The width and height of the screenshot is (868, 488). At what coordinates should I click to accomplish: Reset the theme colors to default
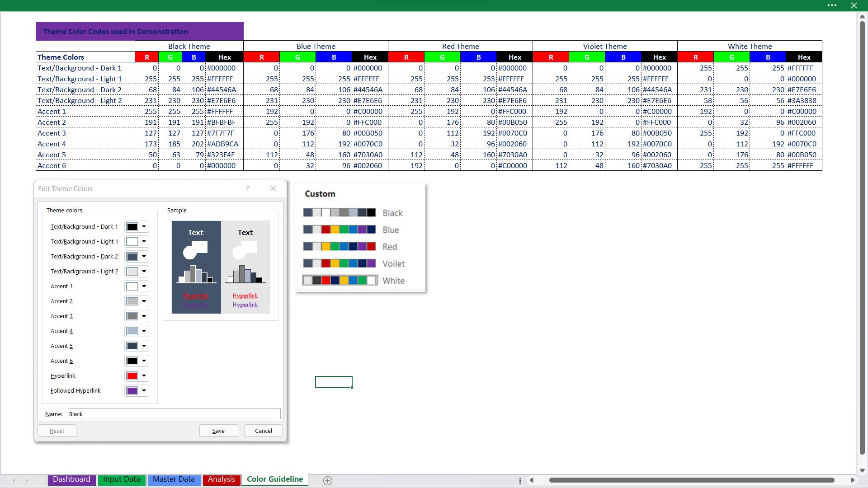click(x=57, y=430)
